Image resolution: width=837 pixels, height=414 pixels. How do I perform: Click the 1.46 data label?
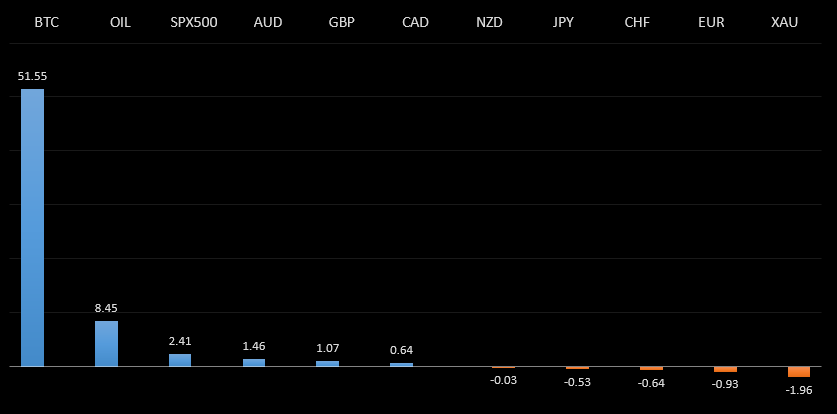[254, 346]
